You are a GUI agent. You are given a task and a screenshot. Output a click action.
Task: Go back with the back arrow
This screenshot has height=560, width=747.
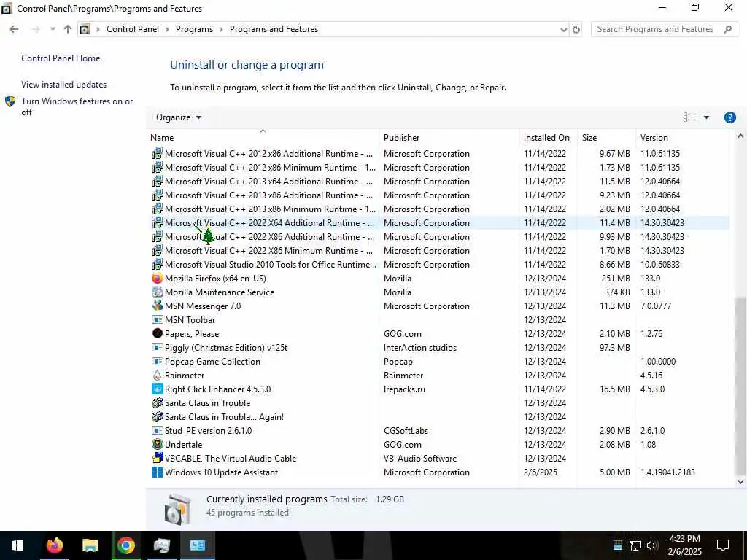pos(15,29)
